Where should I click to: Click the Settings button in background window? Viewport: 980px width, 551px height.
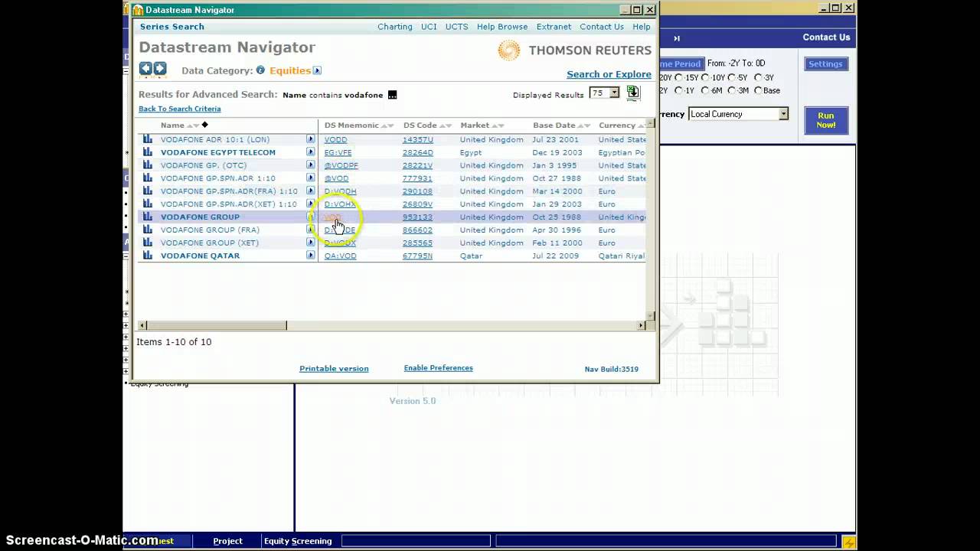click(x=825, y=64)
